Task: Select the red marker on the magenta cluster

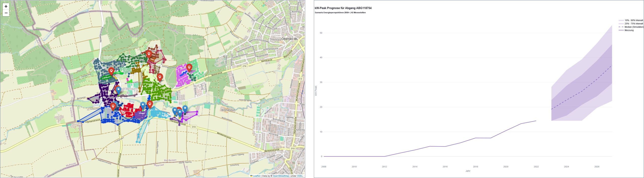Action: [x=189, y=67]
